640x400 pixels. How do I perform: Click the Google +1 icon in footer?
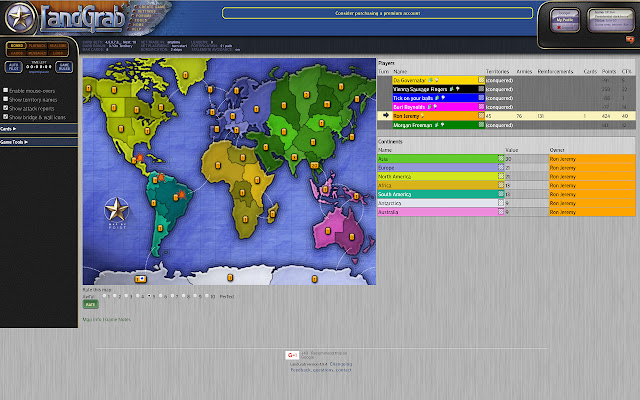pos(290,354)
